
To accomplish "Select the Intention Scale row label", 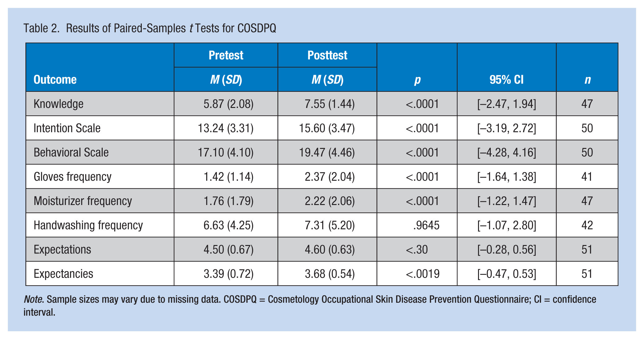I will [67, 128].
